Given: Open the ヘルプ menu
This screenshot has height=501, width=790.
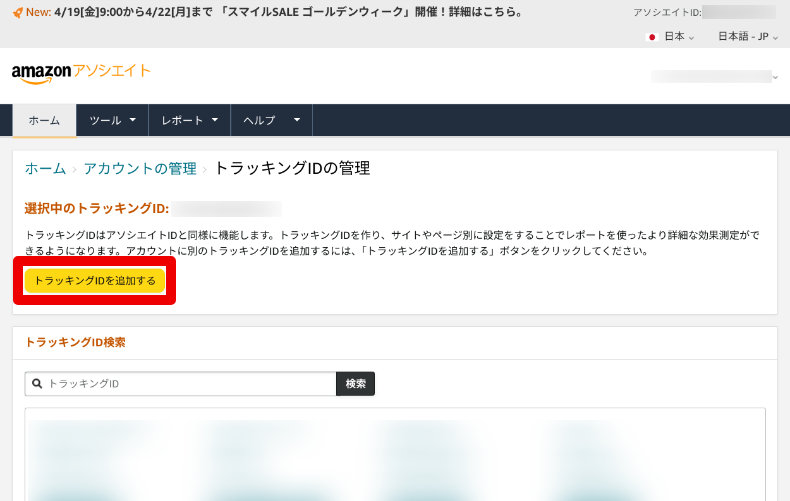Looking at the screenshot, I should (x=272, y=120).
